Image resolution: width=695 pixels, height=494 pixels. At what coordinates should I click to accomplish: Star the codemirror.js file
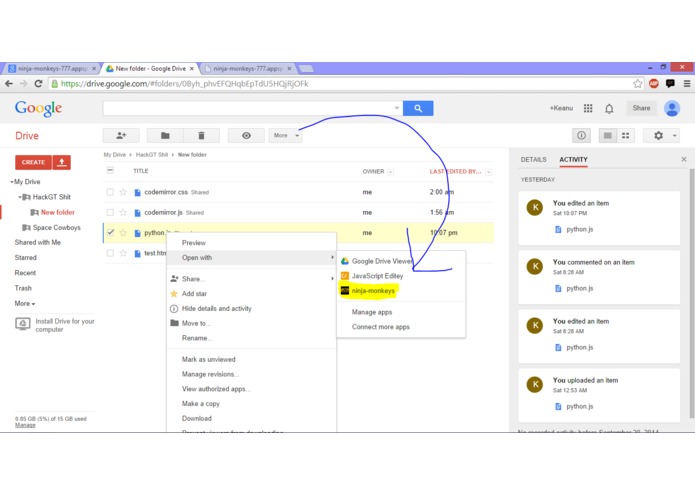point(123,212)
